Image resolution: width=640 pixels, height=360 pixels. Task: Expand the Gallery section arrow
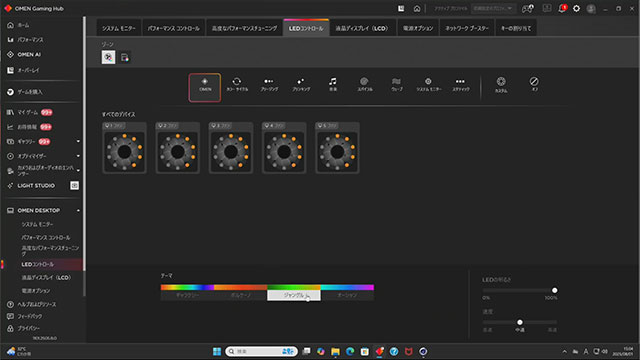78,142
